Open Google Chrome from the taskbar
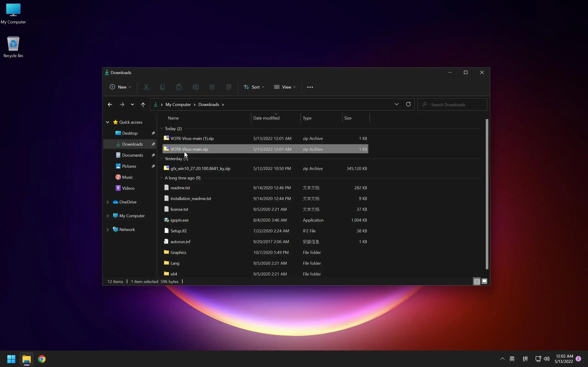The image size is (588, 367). pos(42,359)
